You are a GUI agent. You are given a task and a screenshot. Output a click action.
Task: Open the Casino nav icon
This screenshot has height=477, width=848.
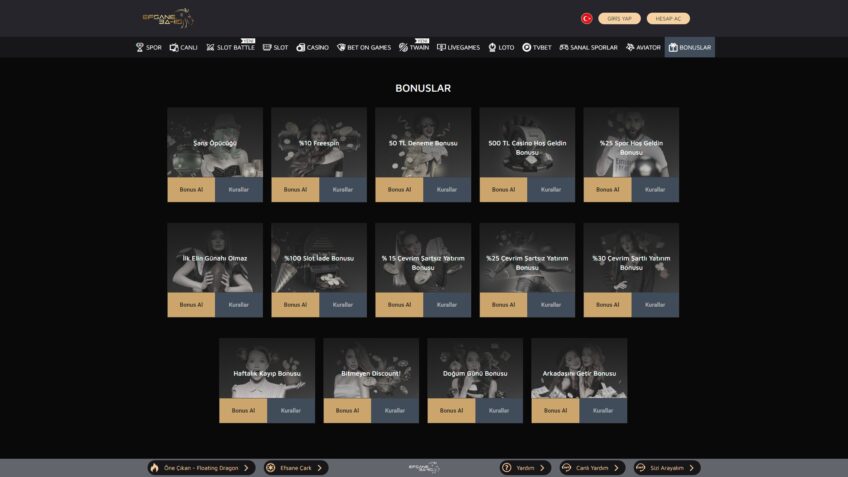[x=300, y=47]
